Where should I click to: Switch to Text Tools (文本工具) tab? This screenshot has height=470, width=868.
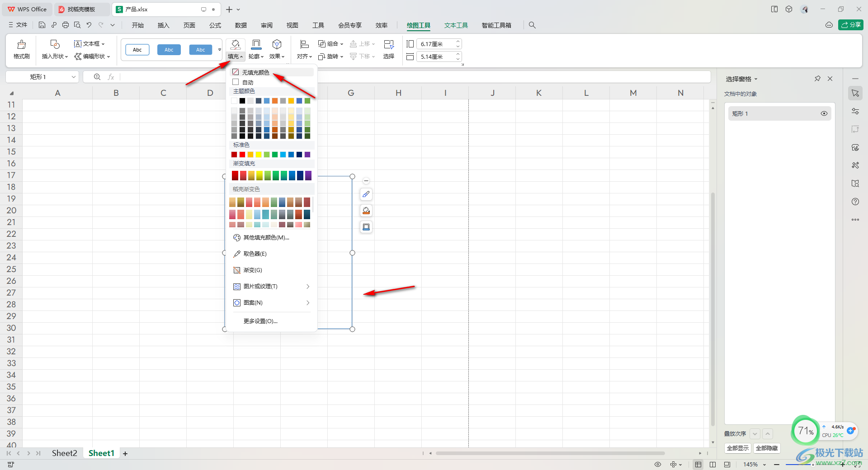click(456, 25)
